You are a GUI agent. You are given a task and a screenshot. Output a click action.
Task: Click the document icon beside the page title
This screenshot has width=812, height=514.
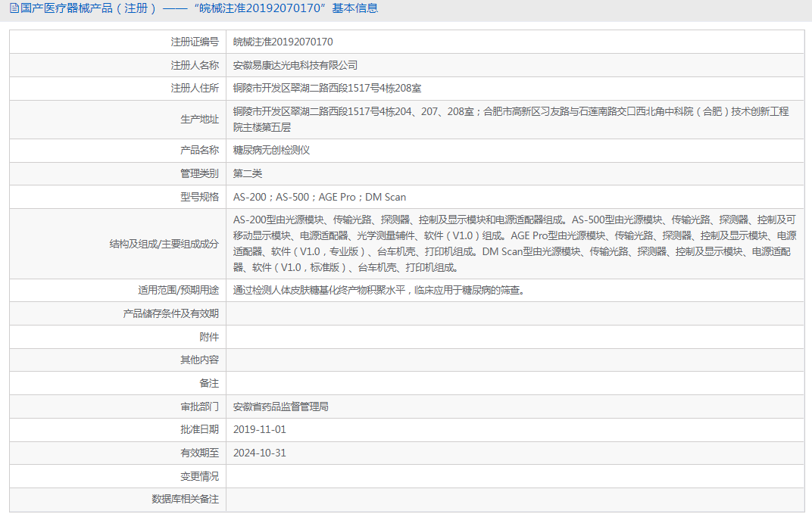(14, 8)
